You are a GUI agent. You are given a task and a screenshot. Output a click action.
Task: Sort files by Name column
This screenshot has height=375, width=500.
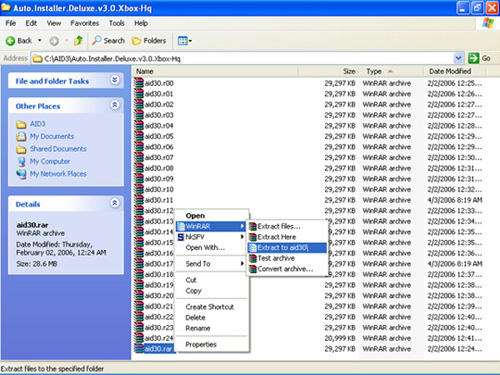tap(216, 71)
